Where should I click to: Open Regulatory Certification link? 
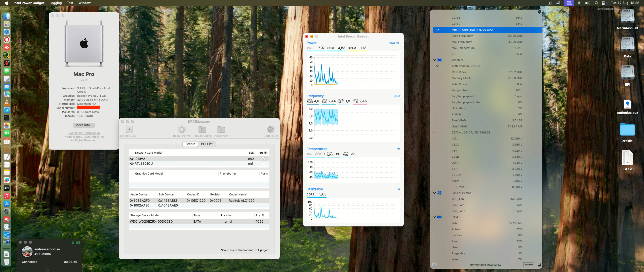tap(84, 133)
